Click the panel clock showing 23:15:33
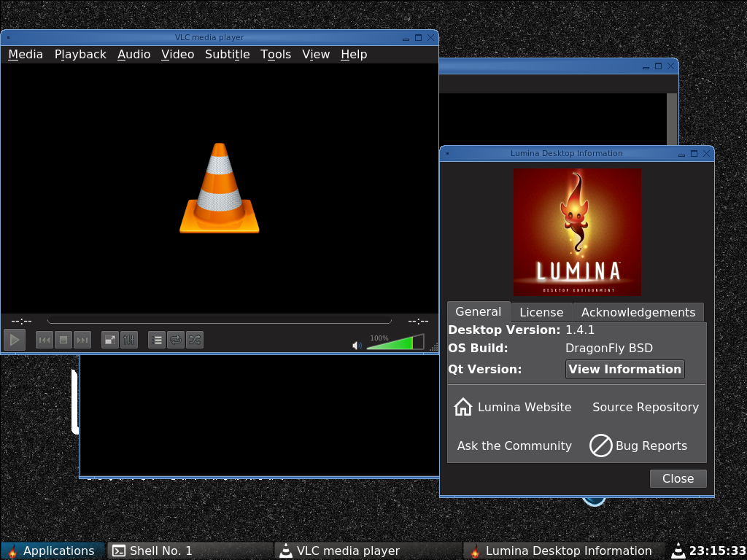The image size is (747, 560). point(717,551)
